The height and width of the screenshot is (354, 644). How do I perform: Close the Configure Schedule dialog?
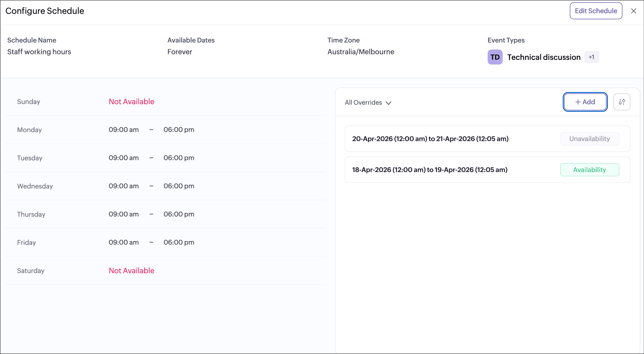[x=633, y=11]
